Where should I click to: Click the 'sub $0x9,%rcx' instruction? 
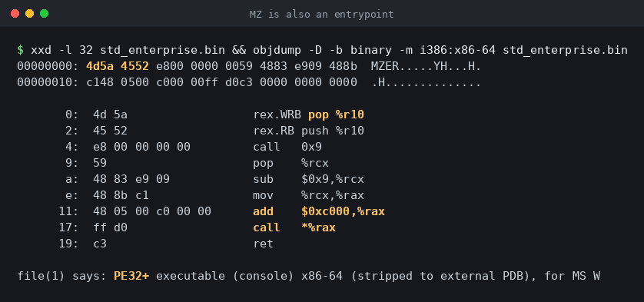(x=308, y=179)
